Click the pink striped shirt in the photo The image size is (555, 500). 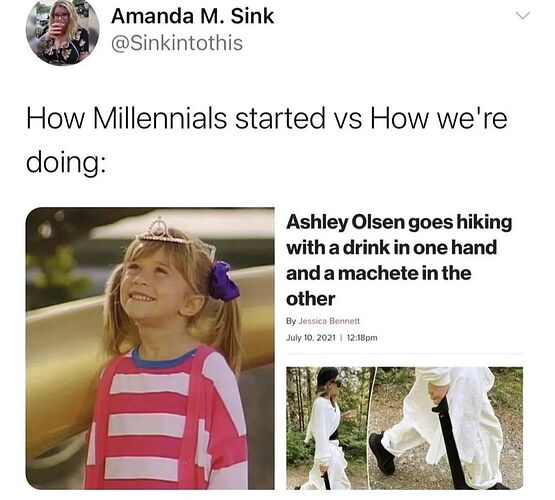pos(166,418)
